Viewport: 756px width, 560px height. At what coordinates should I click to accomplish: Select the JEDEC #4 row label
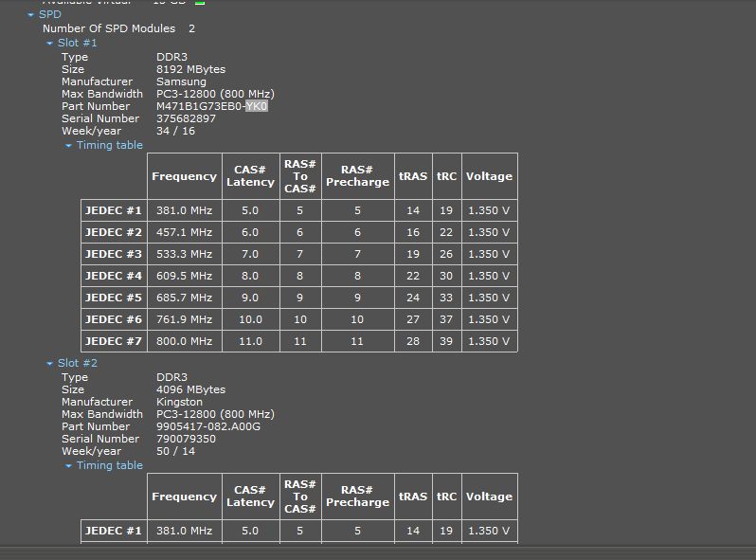(x=114, y=276)
